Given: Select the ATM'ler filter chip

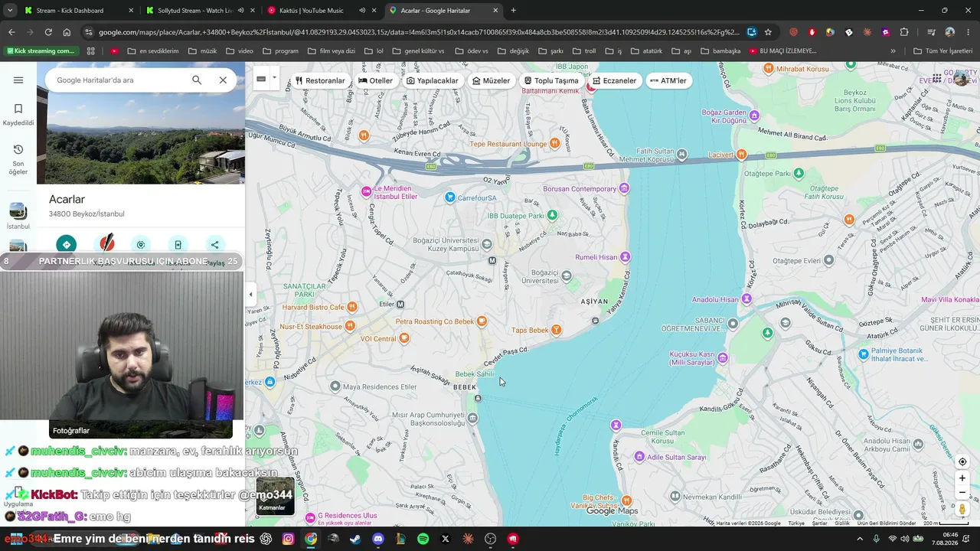Looking at the screenshot, I should pos(668,80).
